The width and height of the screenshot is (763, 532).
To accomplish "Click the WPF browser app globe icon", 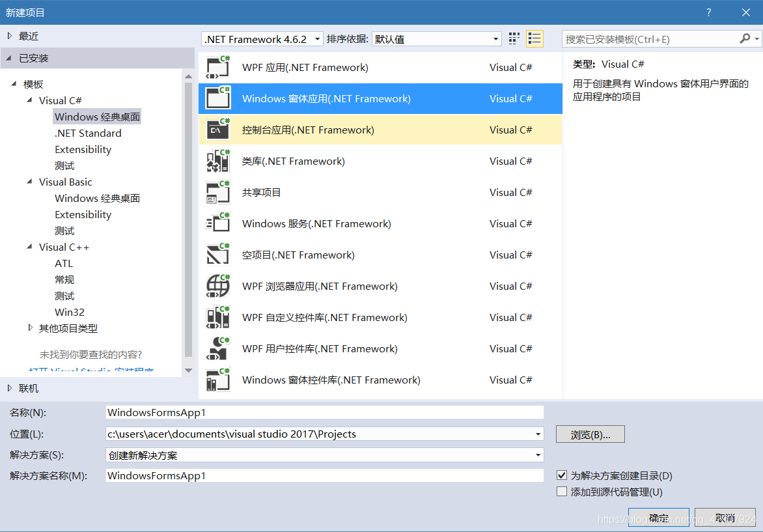I will coord(217,287).
